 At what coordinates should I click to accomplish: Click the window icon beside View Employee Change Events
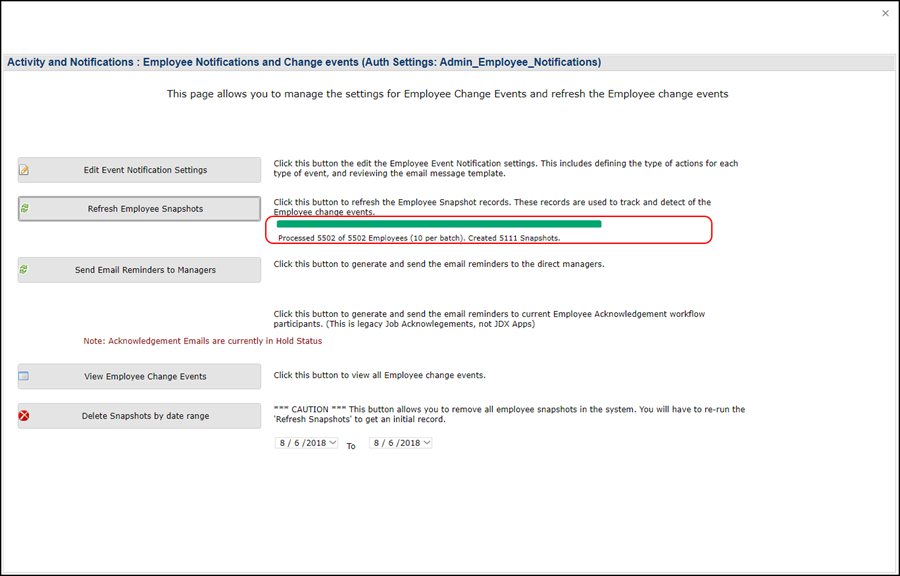(25, 377)
